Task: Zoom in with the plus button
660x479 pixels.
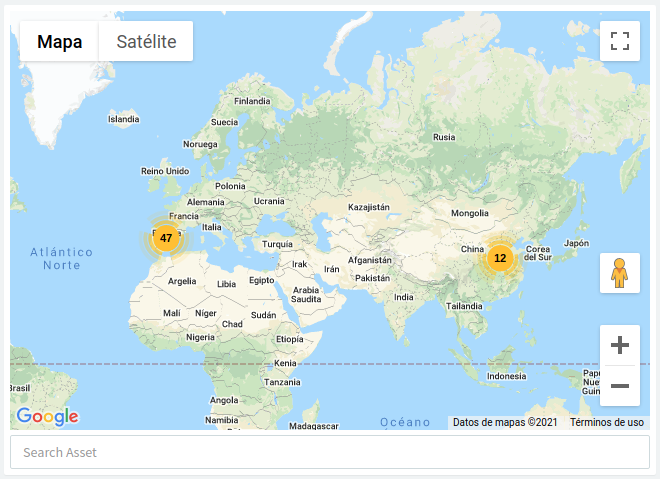Action: pos(620,346)
